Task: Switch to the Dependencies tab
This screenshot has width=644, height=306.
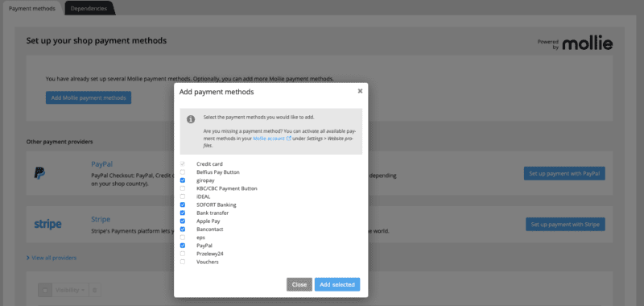Action: coord(89,8)
